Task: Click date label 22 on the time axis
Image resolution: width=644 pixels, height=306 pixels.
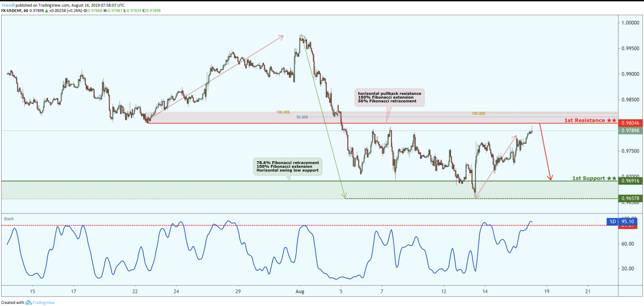Action: point(135,291)
